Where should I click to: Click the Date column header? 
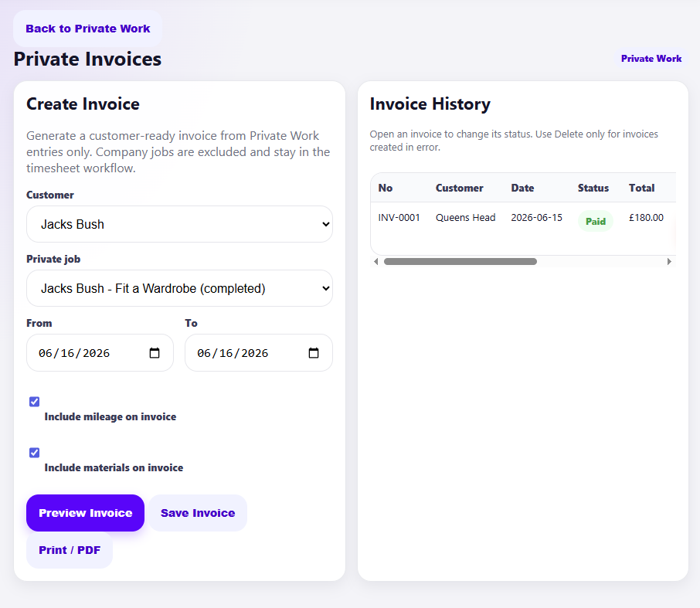point(522,188)
